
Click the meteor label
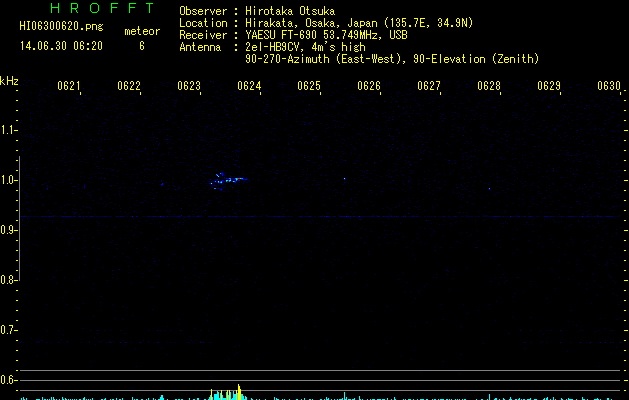click(142, 31)
